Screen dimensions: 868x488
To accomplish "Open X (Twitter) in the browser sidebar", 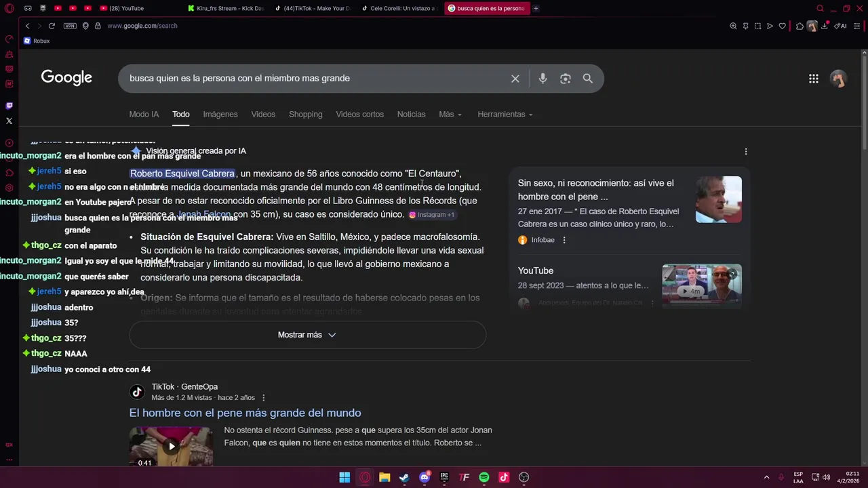I will point(9,121).
